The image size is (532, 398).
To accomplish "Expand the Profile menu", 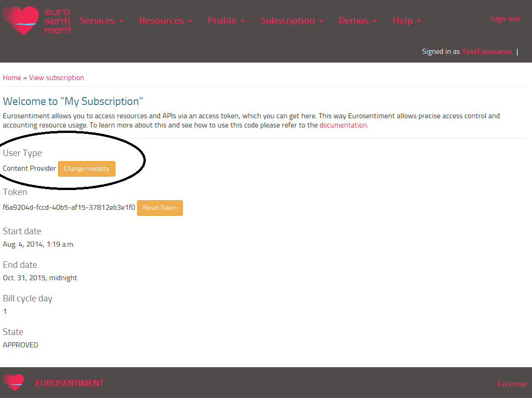I will (226, 20).
